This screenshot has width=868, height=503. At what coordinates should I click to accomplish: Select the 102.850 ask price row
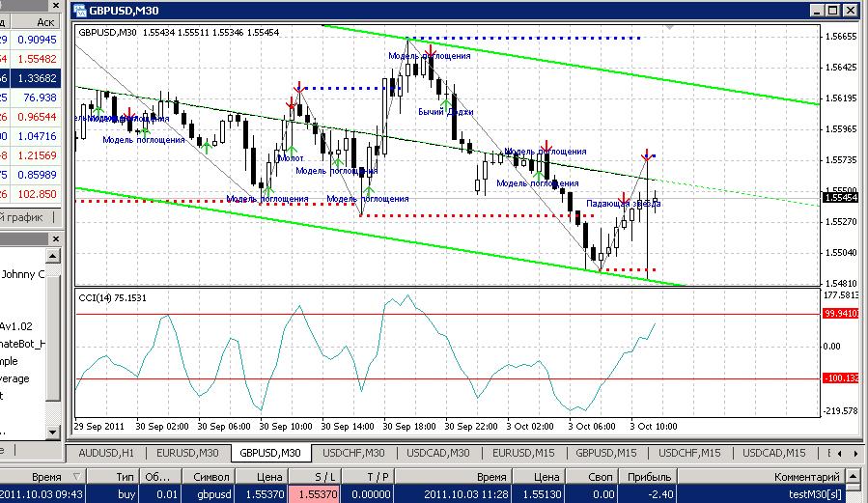click(31, 194)
